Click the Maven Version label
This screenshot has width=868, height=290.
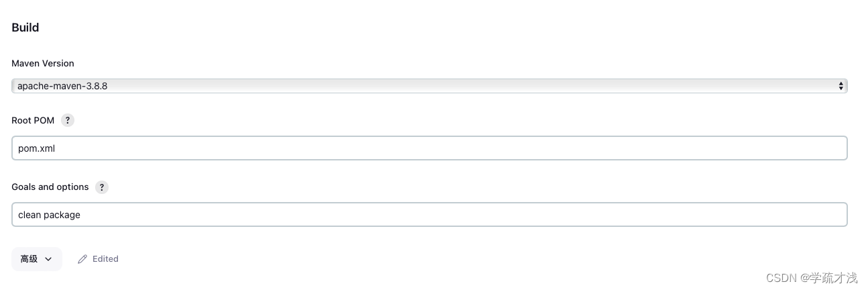click(x=43, y=63)
